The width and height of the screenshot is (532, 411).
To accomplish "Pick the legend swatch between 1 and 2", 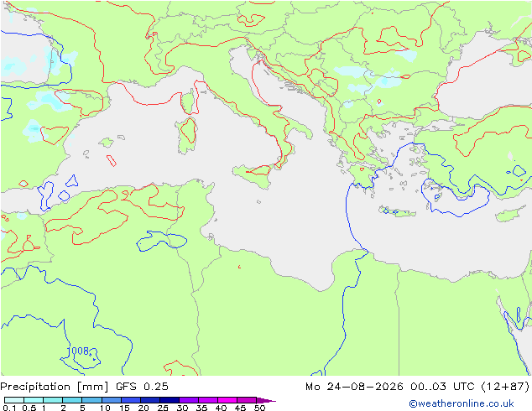I will click(x=53, y=400).
